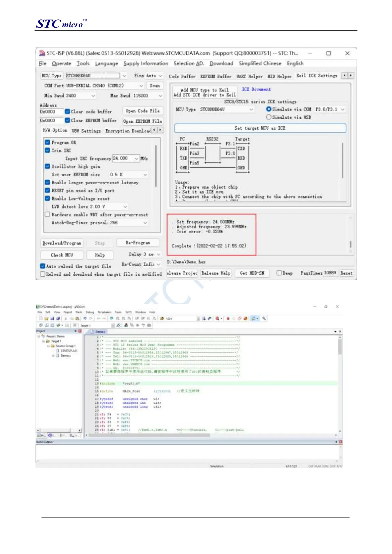Open Operate menu in STC-ISP
392x554 pixels.
[x=61, y=63]
